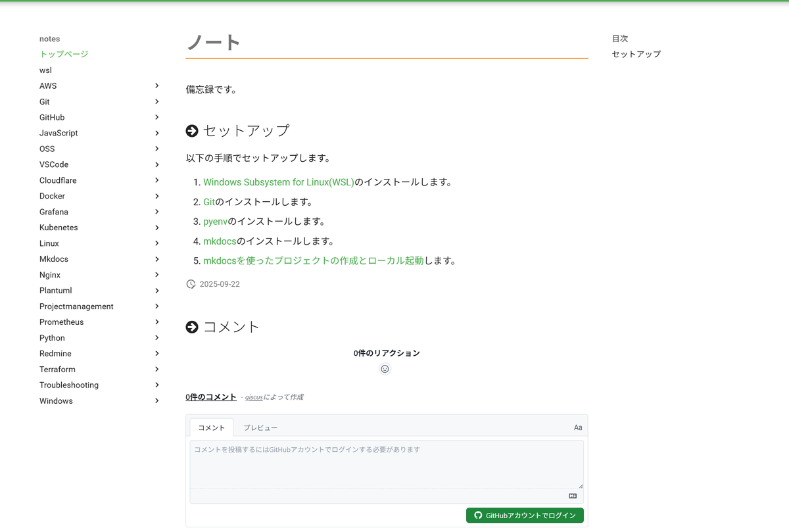This screenshot has width=789, height=532.
Task: Click inside the comment text area
Action: click(x=387, y=464)
